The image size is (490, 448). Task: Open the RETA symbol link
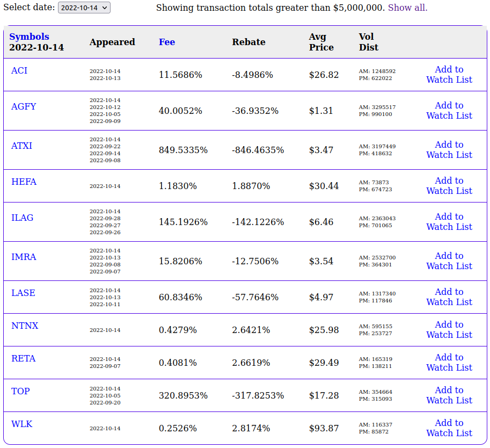[x=23, y=358]
